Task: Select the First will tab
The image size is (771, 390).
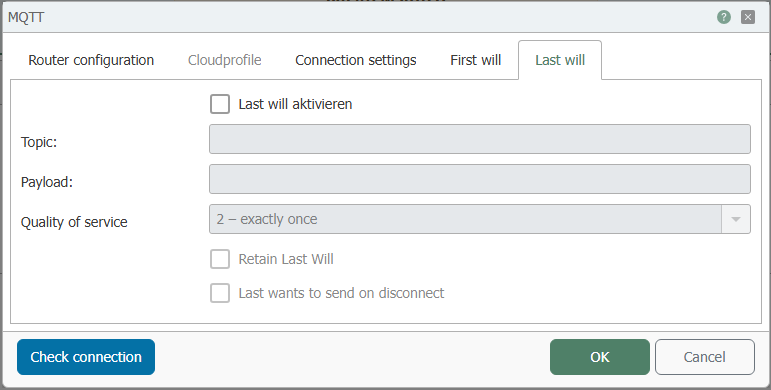Action: click(475, 60)
